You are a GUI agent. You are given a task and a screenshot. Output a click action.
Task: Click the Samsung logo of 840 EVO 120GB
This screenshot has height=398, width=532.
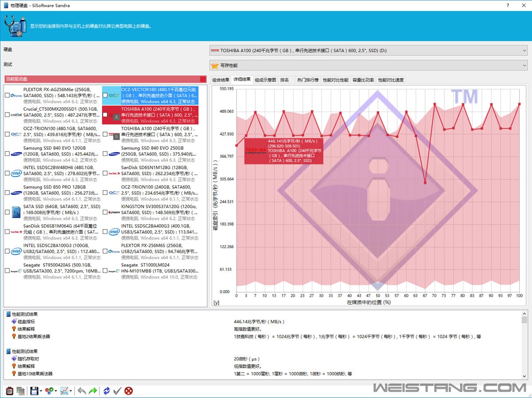point(16,154)
